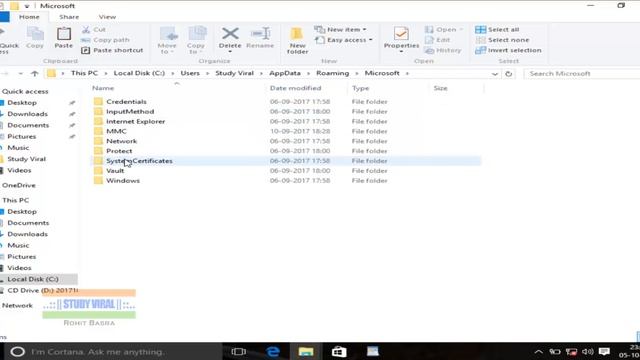Open Task View on the taskbar

(x=239, y=351)
